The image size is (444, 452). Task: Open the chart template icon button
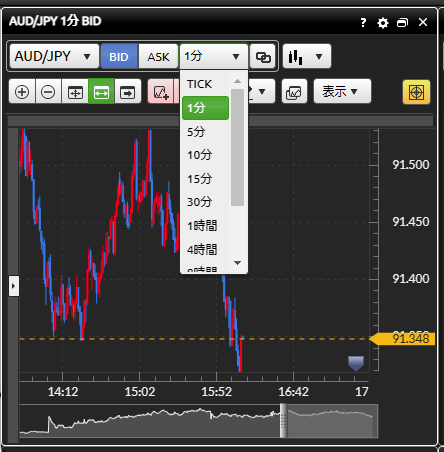click(x=294, y=92)
